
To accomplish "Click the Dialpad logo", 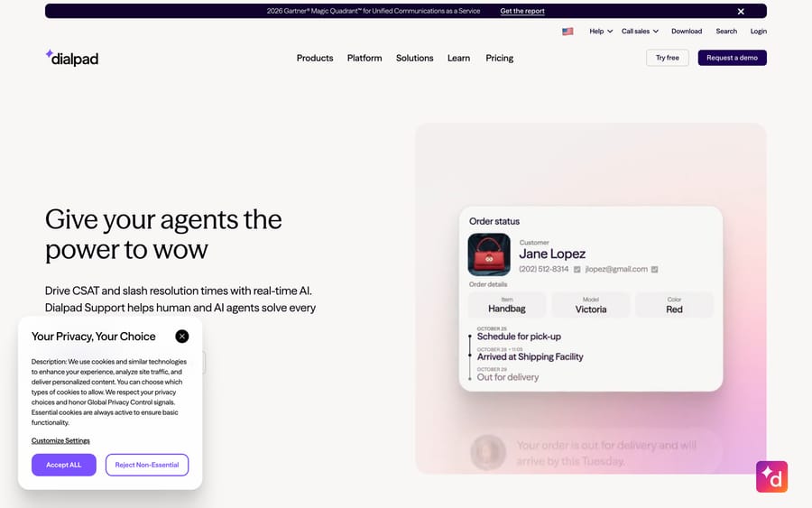I will [71, 58].
